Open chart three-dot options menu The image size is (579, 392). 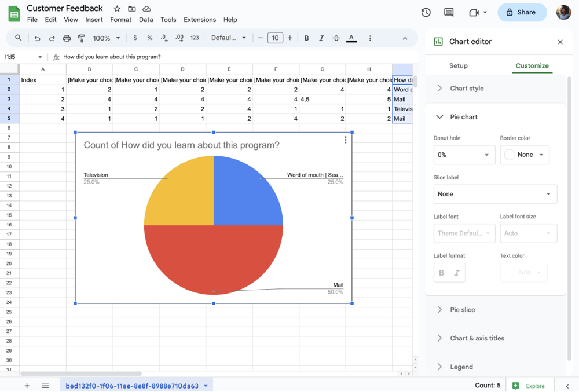click(x=346, y=140)
